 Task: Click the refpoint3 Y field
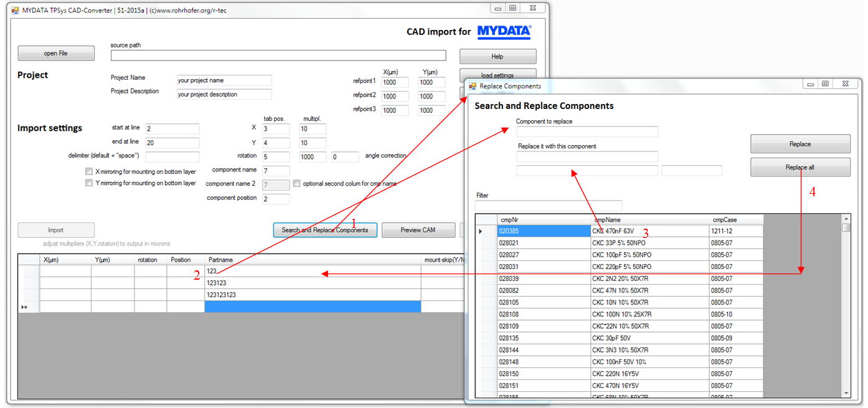click(432, 110)
